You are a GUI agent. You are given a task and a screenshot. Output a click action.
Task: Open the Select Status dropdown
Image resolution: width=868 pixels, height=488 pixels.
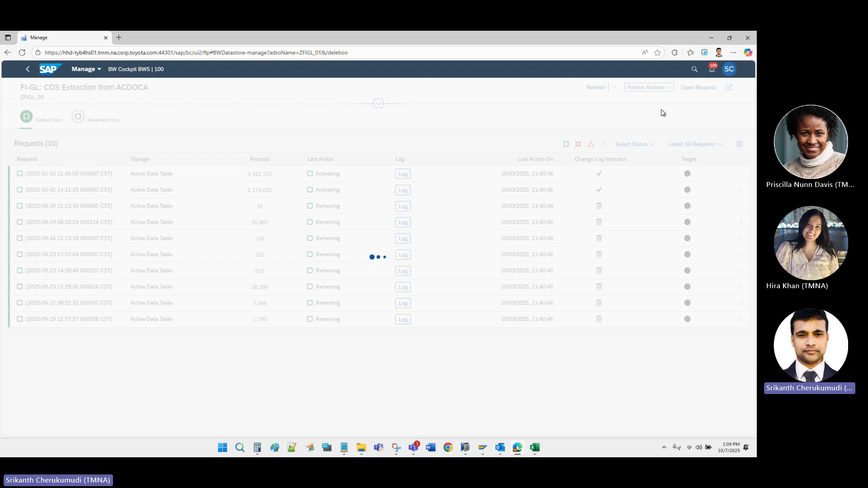click(635, 144)
